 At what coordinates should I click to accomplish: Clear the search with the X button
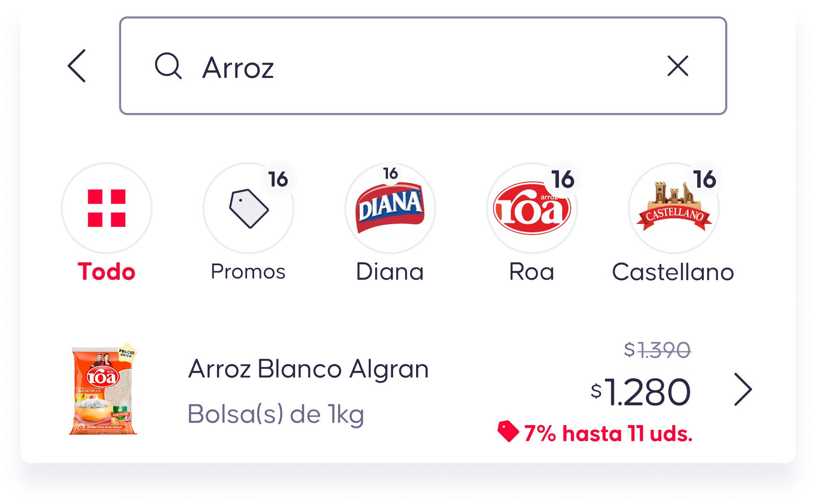pos(677,66)
